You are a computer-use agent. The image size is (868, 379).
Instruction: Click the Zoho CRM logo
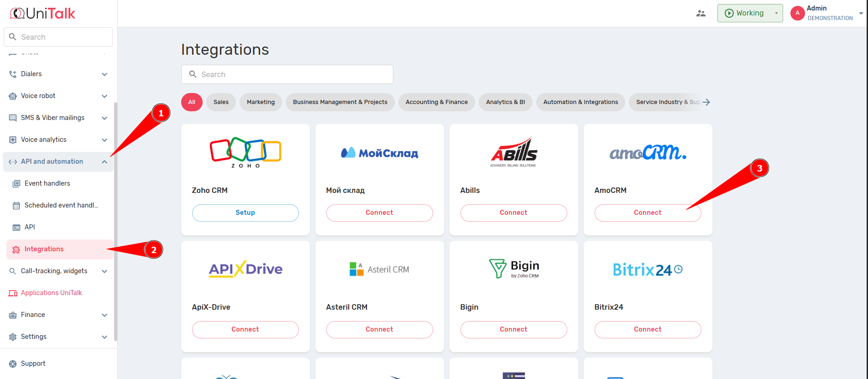point(245,153)
